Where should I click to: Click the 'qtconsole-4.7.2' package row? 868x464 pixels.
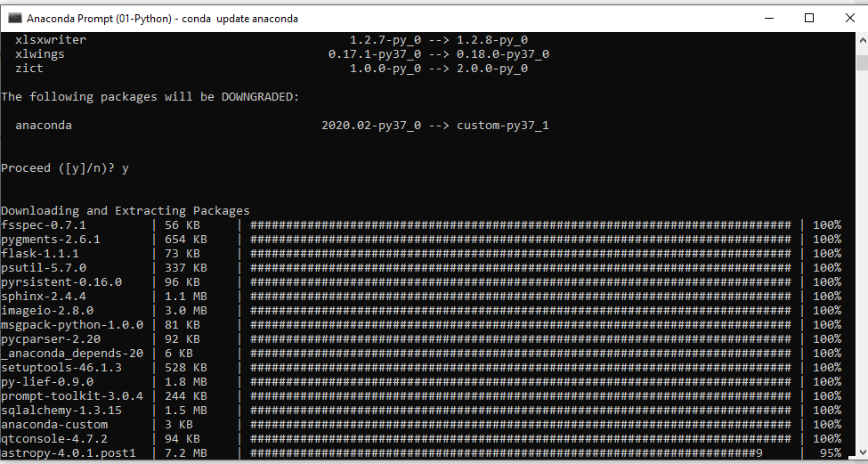[x=421, y=439]
